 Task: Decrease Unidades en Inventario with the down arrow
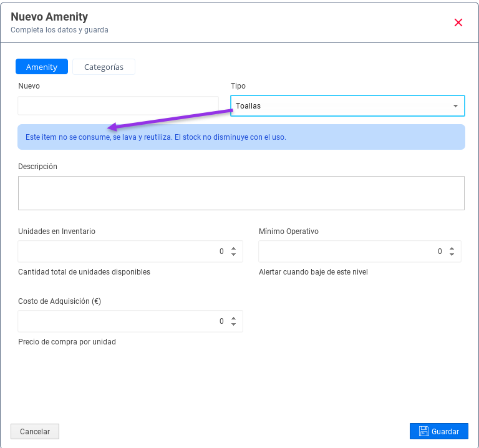[233, 255]
